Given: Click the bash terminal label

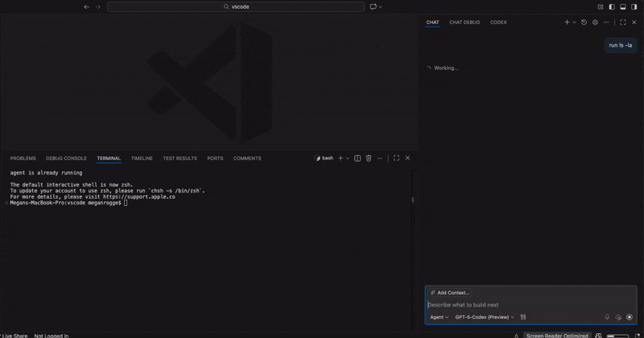Looking at the screenshot, I should (x=324, y=158).
